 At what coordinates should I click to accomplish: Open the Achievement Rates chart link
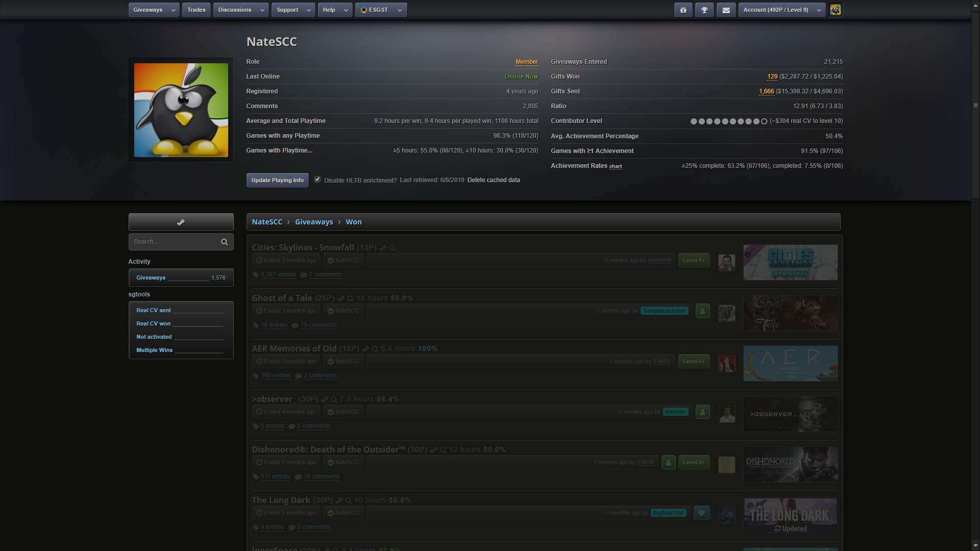click(616, 166)
